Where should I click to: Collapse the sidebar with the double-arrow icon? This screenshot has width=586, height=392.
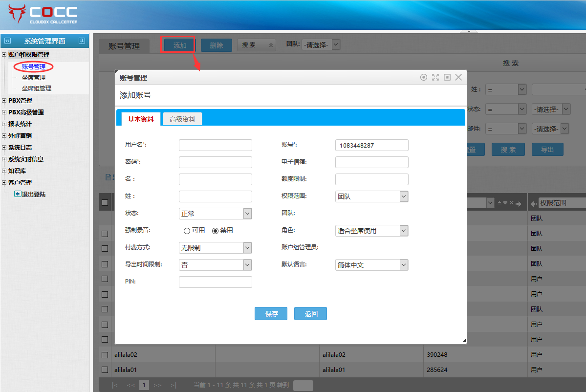pos(7,41)
